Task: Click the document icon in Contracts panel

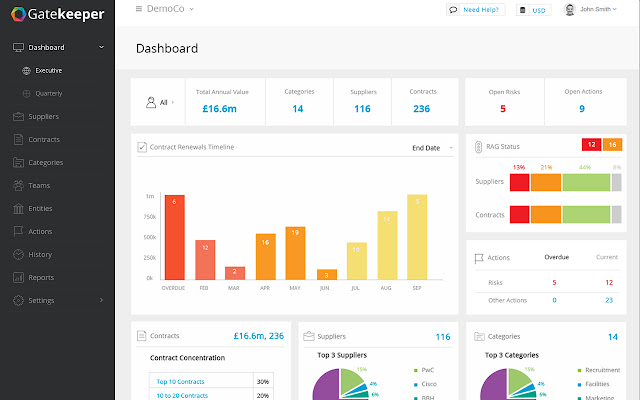Action: tap(142, 336)
